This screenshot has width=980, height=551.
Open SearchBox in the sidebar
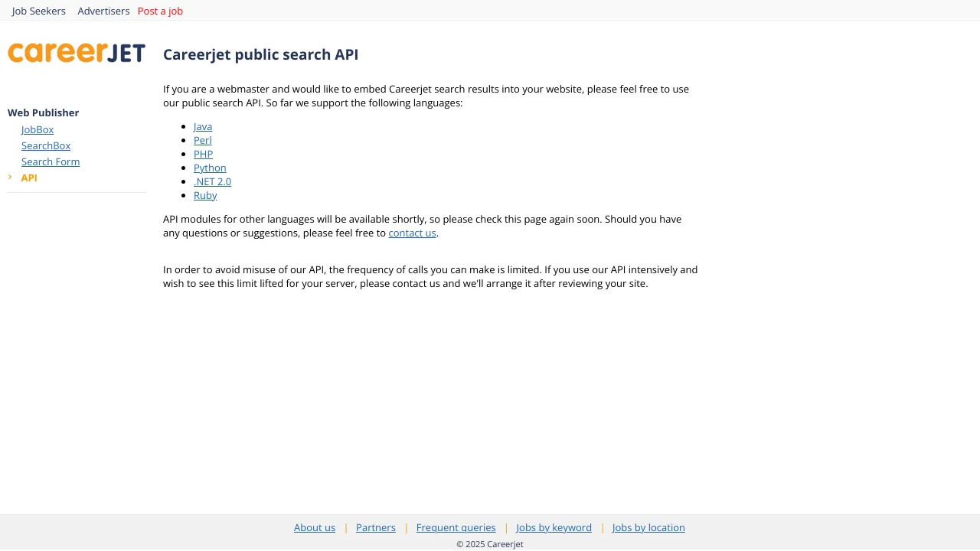46,145
